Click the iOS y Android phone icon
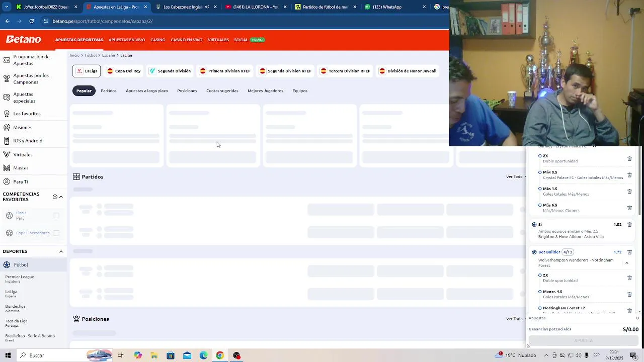 click(x=7, y=141)
